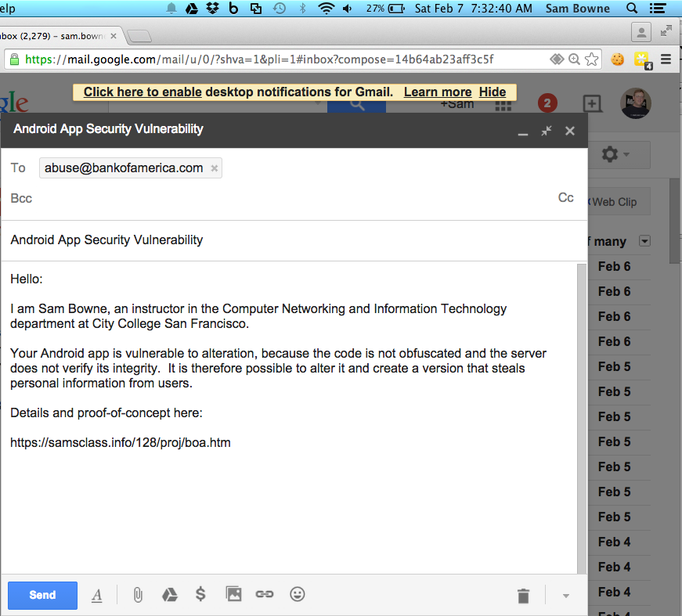Open the Sam Bowne user menu

tap(578, 9)
